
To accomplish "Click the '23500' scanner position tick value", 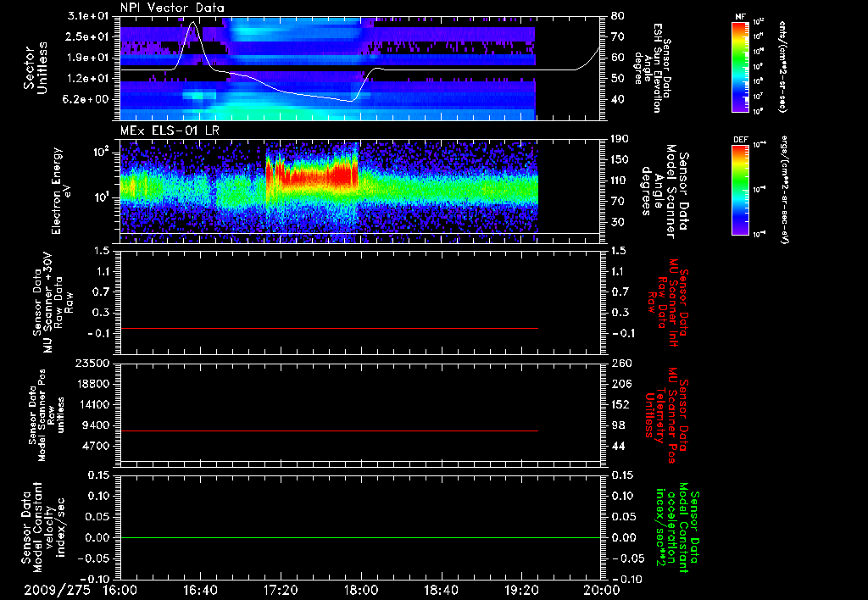I will tap(92, 364).
